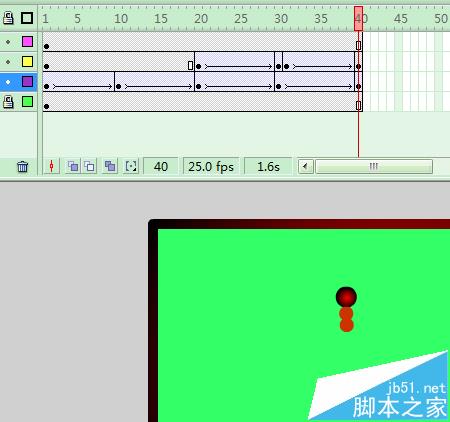Toggle lock dot on yellow layer
The image size is (450, 422).
tap(8, 62)
